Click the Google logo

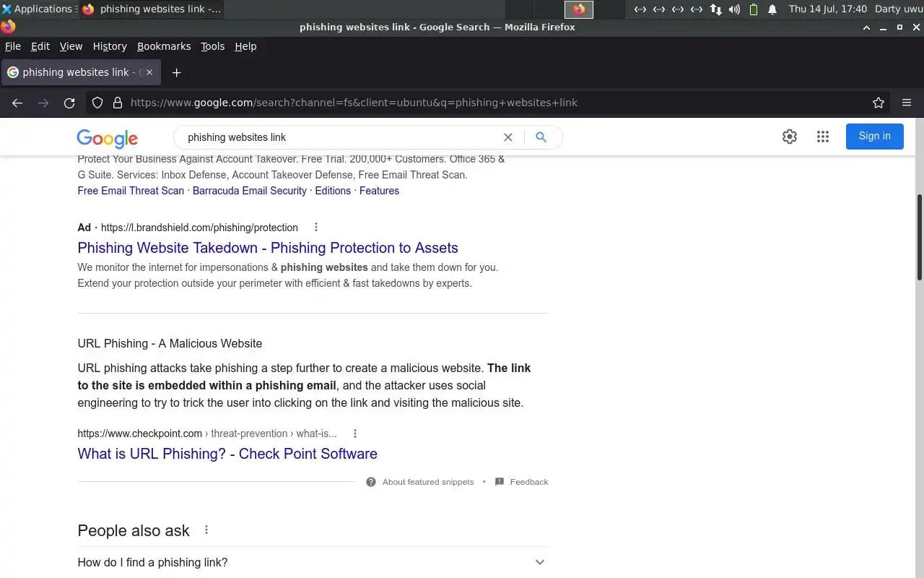pos(107,138)
